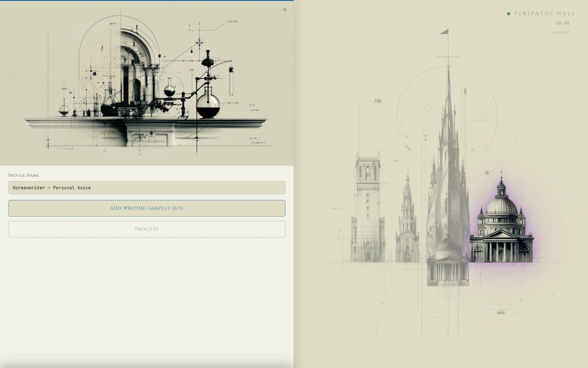Click the Profile Name label

pos(24,175)
